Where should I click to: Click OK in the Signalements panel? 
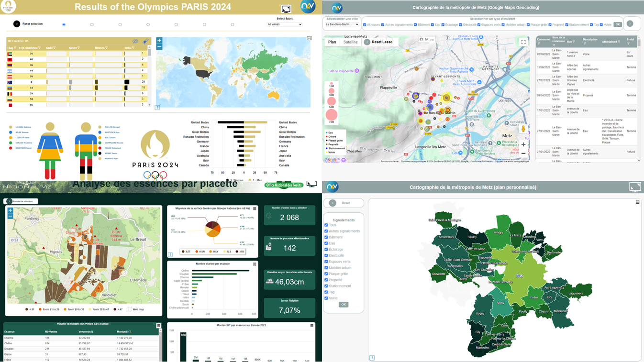343,305
